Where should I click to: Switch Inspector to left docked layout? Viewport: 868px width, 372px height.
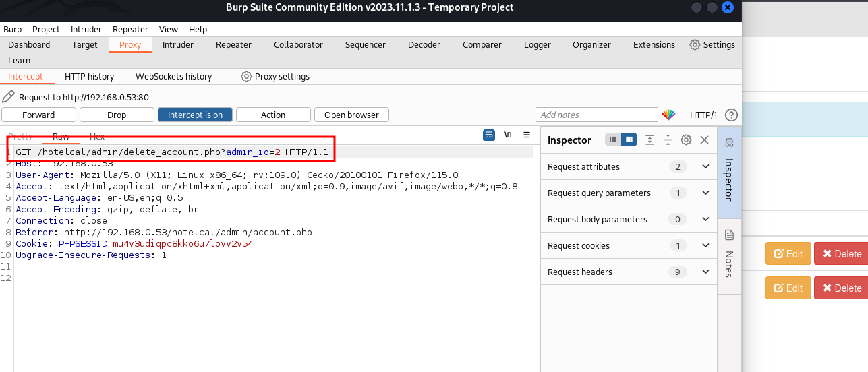pyautogui.click(x=613, y=139)
